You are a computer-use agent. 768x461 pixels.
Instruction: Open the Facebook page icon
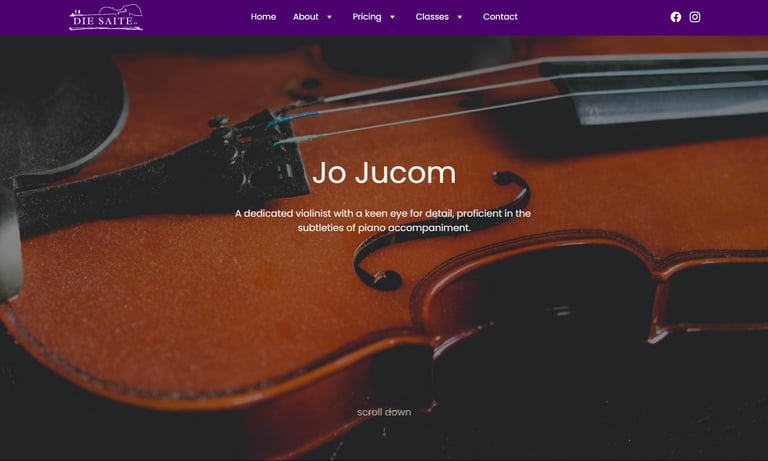click(x=675, y=17)
